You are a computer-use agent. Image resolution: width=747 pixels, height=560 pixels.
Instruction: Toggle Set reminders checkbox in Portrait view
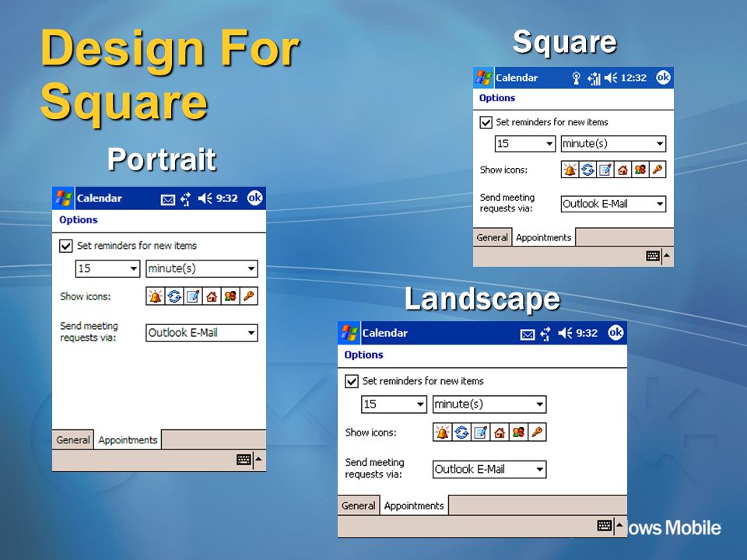pyautogui.click(x=65, y=246)
